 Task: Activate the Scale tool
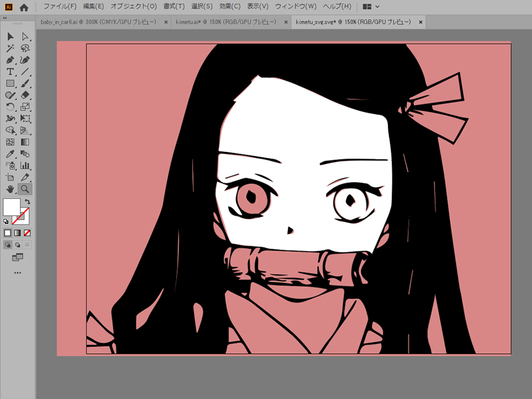(25, 107)
